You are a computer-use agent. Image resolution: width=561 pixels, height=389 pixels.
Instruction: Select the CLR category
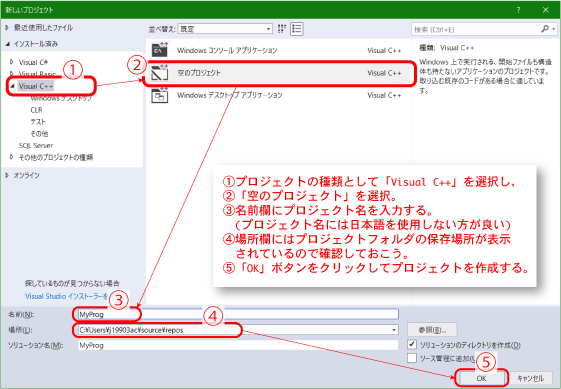36,110
